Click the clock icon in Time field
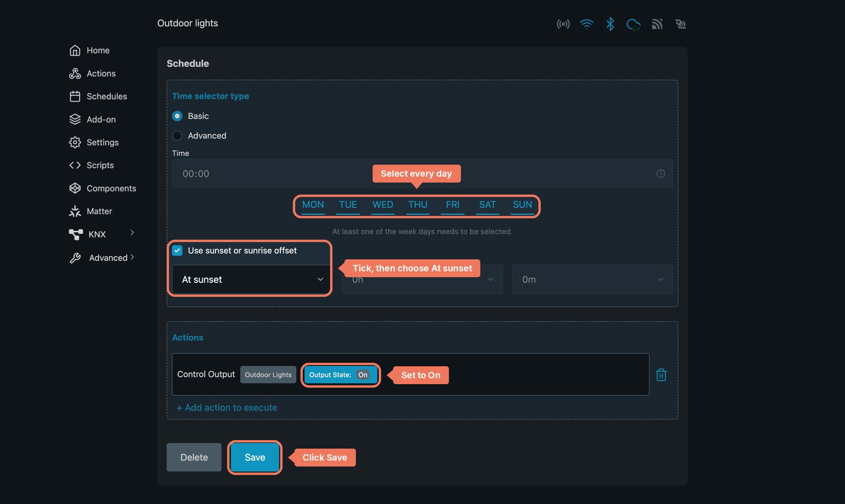This screenshot has width=845, height=504. (x=661, y=174)
